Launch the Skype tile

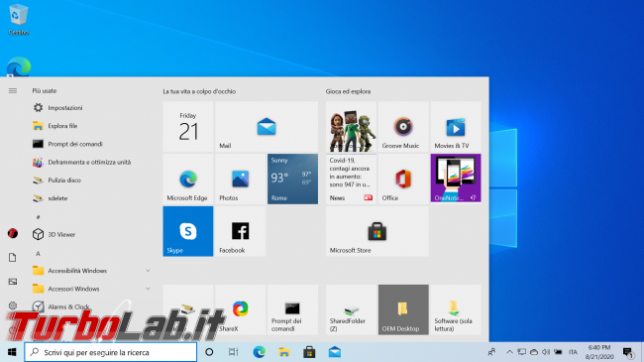(x=187, y=231)
